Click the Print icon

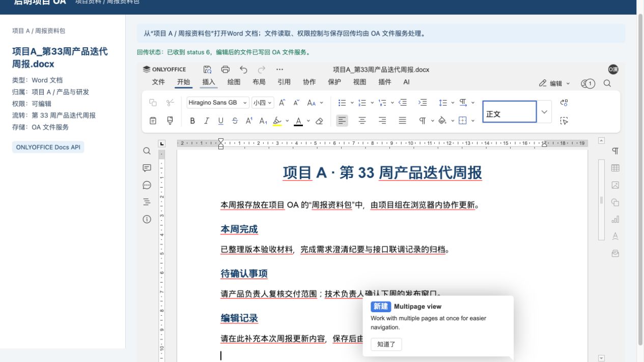click(x=226, y=70)
